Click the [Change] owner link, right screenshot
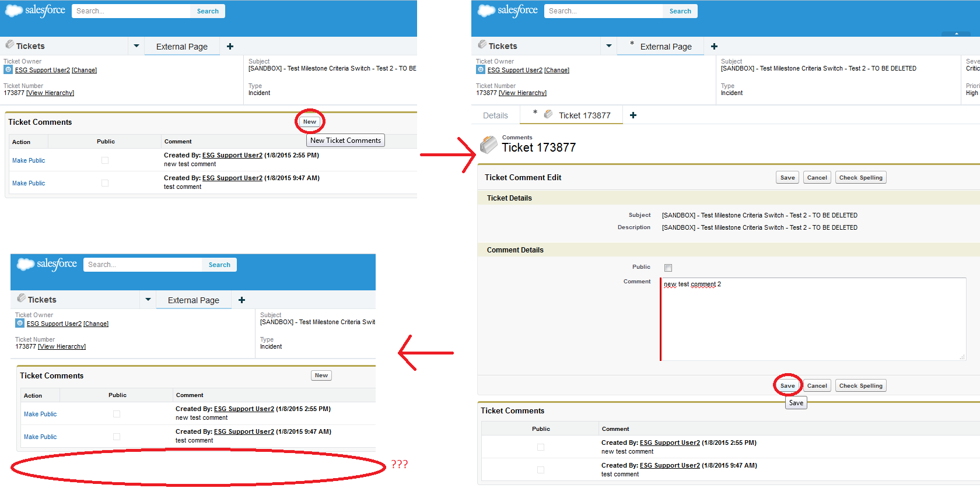Screen dimensions: 980x495 click(x=557, y=70)
